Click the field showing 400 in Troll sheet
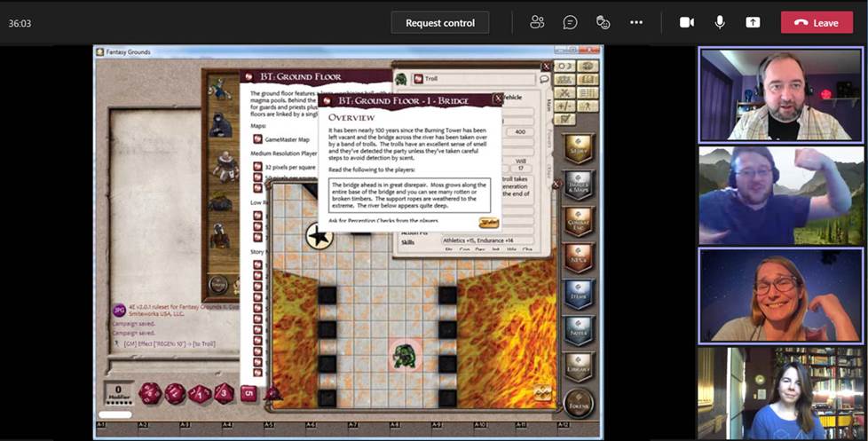Image resolution: width=868 pixels, height=441 pixels. tap(520, 131)
